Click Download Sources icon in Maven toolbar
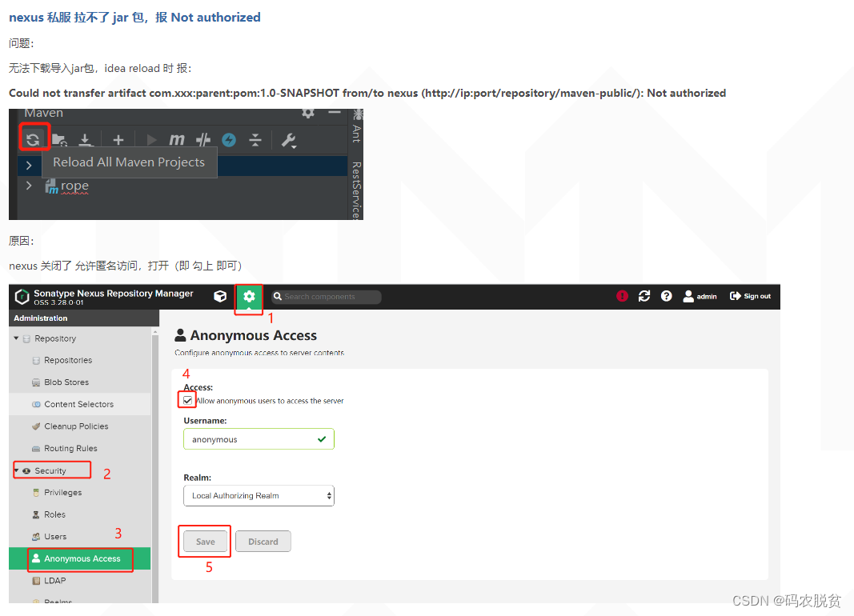The image size is (854, 616). pyautogui.click(x=85, y=140)
